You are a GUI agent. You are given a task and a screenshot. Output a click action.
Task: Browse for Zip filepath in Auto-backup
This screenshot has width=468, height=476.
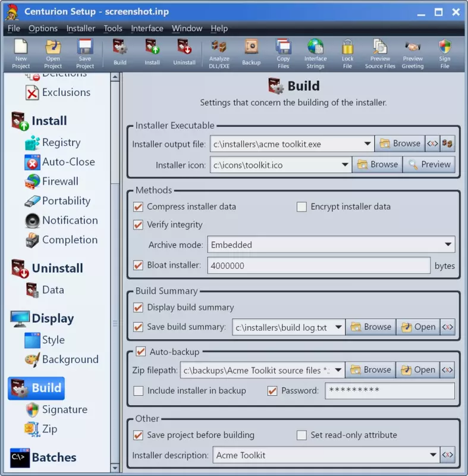point(370,369)
